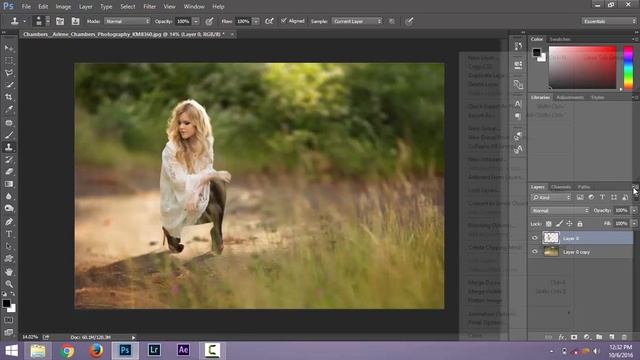
Task: Click the hue slider in Color panel
Action: [x=629, y=68]
